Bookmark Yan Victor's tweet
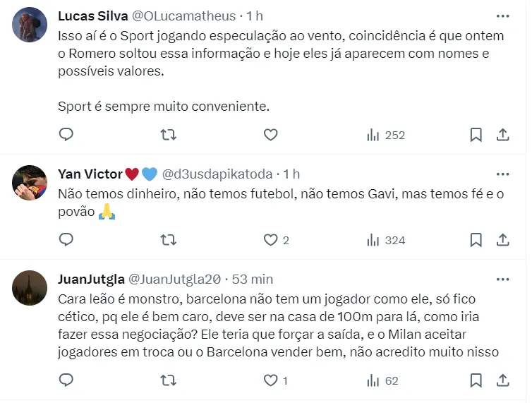 click(476, 240)
